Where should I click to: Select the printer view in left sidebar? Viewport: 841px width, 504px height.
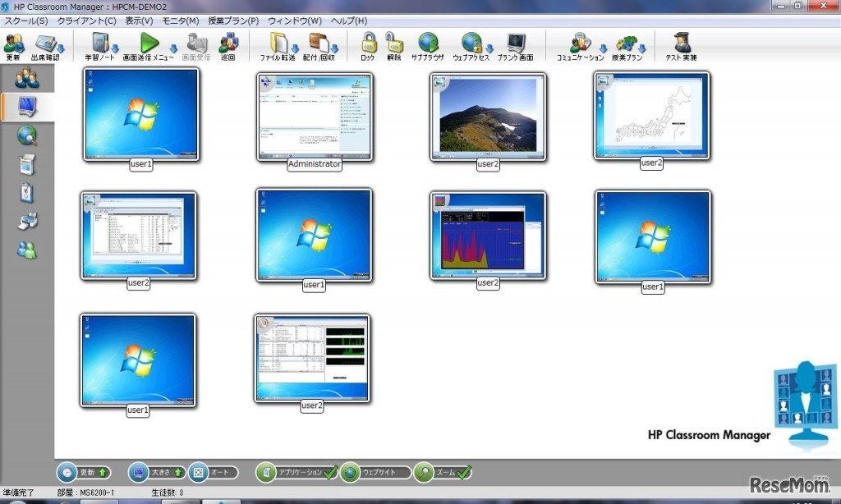click(x=27, y=221)
